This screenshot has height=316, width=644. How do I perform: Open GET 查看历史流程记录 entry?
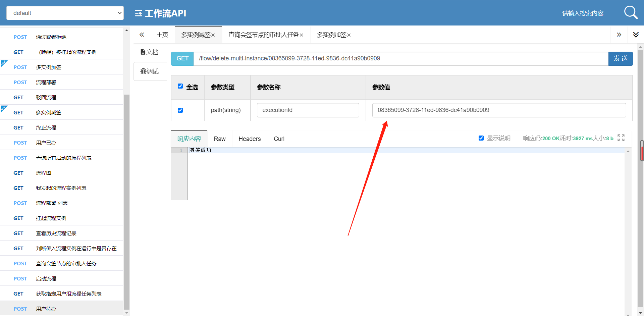pos(62,233)
